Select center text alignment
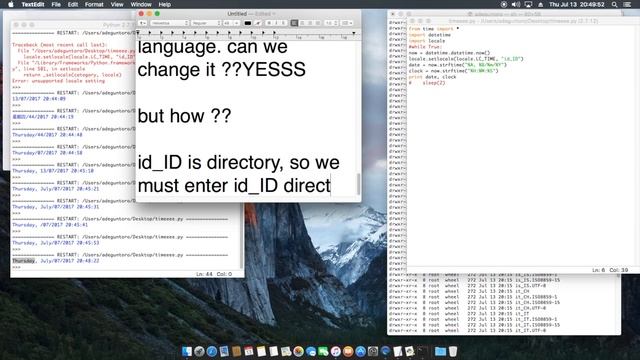Viewport: 640px width, 360px height. click(302, 23)
